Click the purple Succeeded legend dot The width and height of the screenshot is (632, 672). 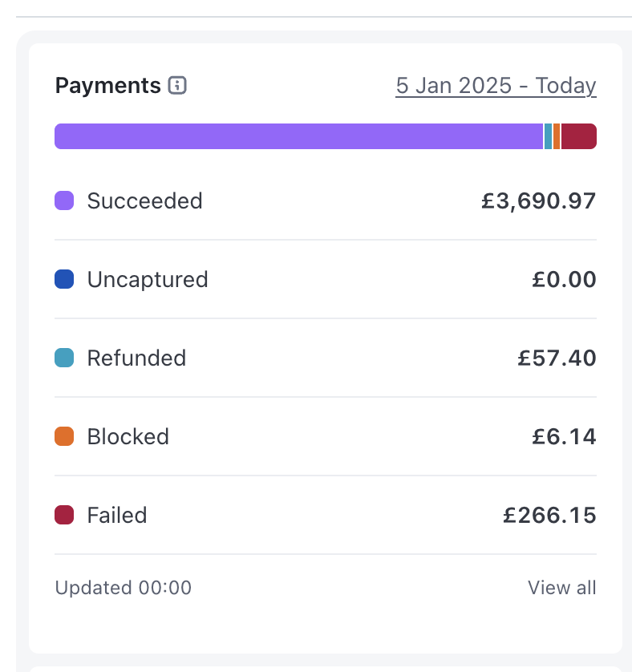click(64, 200)
